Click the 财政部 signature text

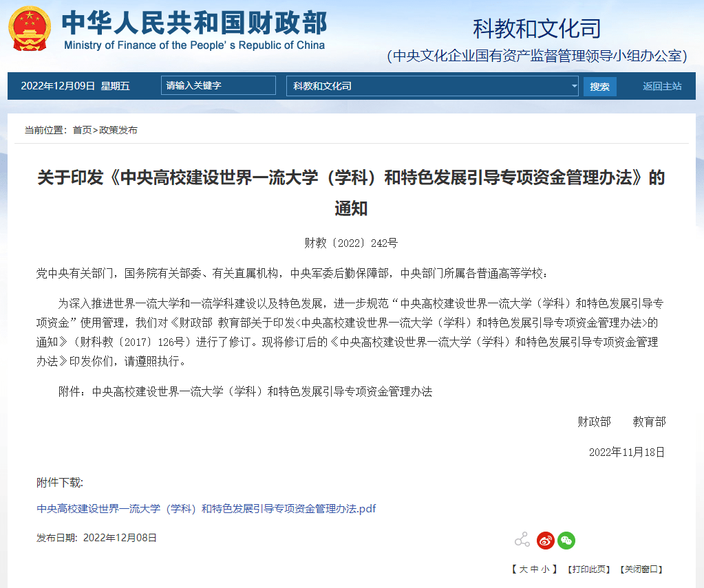pos(594,422)
